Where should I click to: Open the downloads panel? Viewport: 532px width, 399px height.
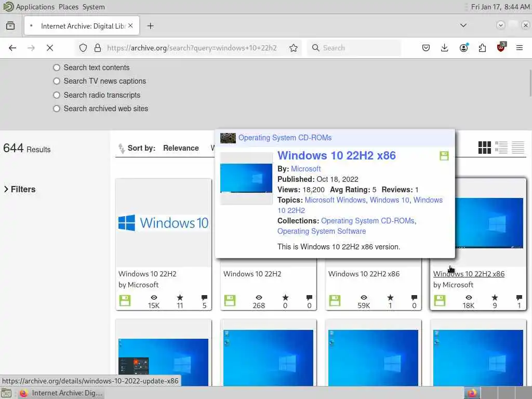(x=445, y=48)
